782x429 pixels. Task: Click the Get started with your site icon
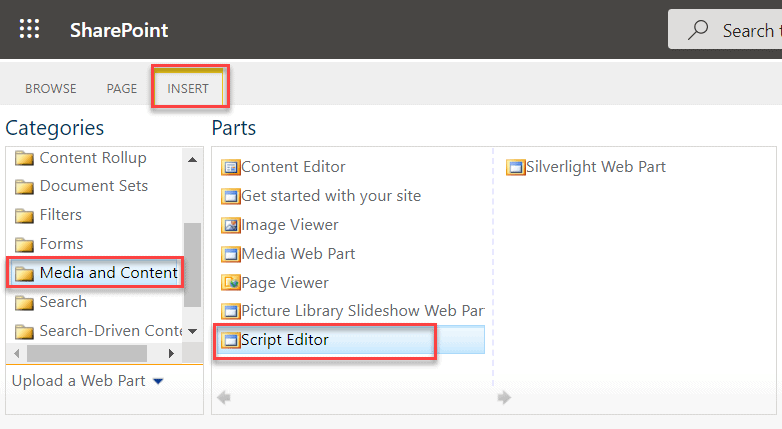pyautogui.click(x=230, y=196)
